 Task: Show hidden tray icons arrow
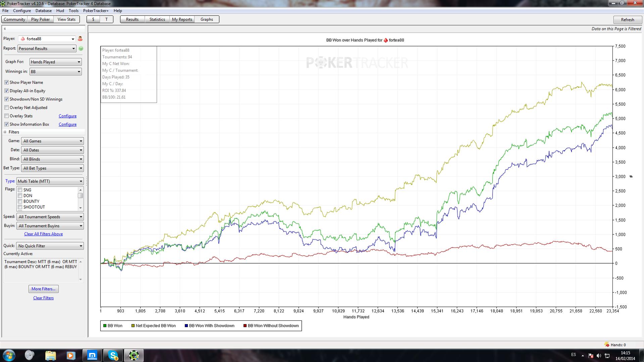(x=583, y=356)
